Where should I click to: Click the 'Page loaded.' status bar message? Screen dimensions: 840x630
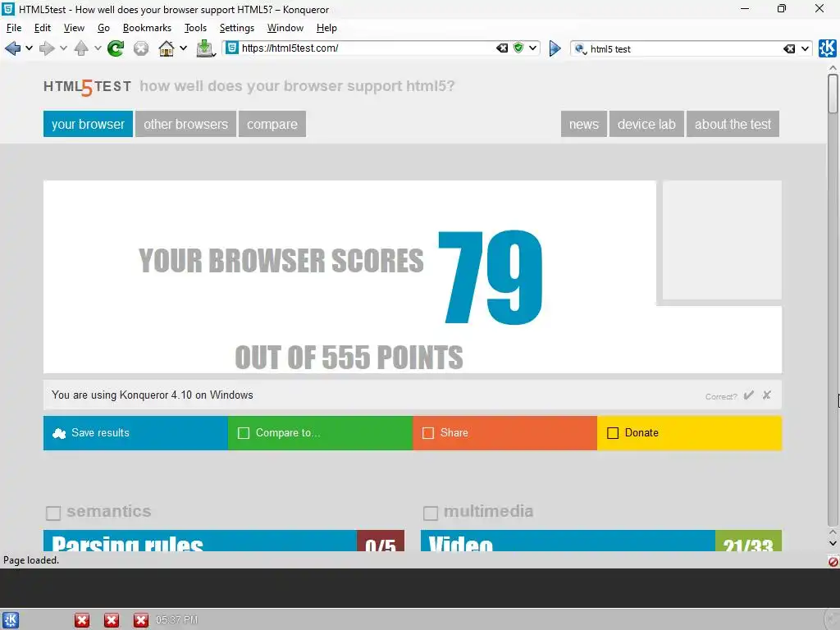[x=31, y=560]
